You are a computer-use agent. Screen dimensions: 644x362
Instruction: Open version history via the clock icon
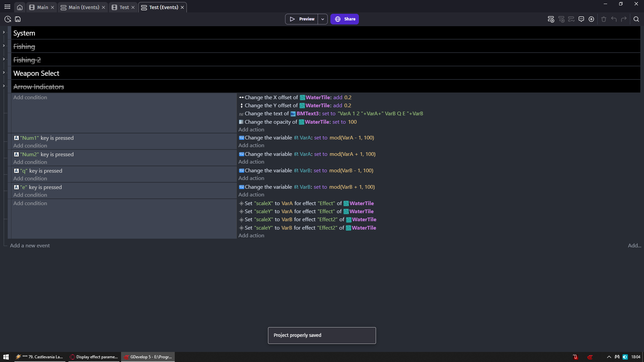pos(7,19)
